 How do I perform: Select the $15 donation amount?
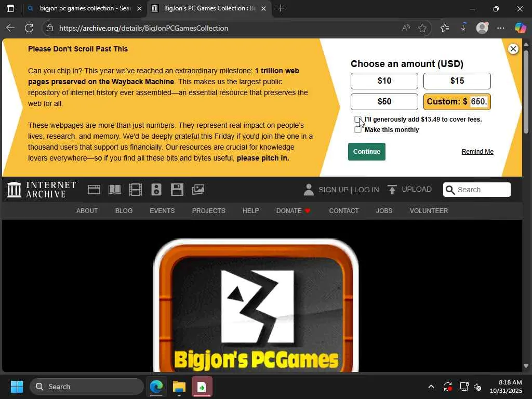tap(457, 81)
